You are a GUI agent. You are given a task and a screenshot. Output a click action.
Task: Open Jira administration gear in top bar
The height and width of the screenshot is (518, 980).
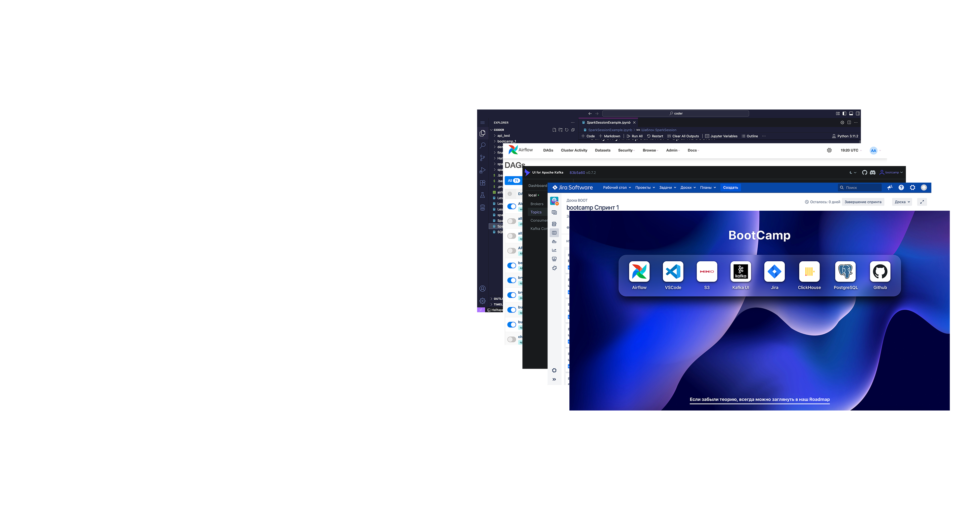(x=912, y=188)
